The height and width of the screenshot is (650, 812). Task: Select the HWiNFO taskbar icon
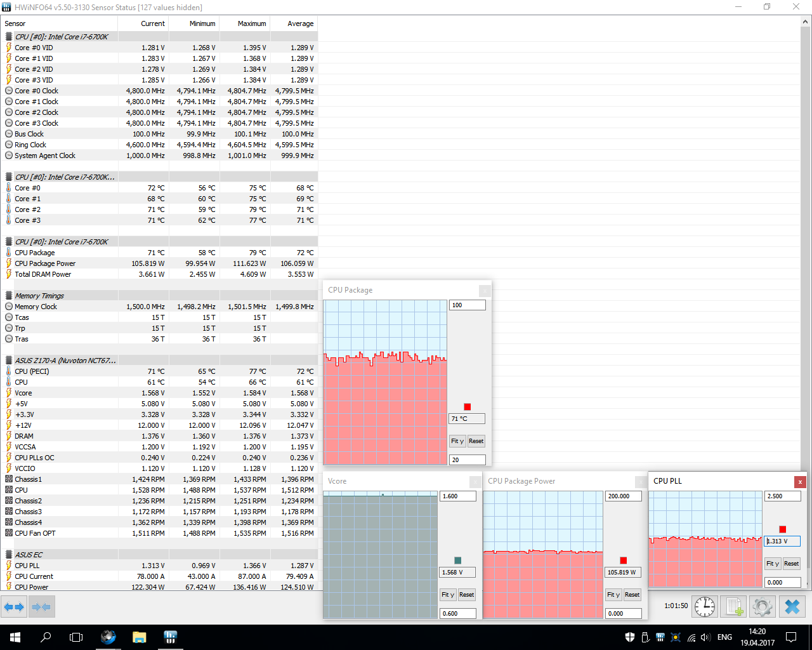click(x=170, y=637)
